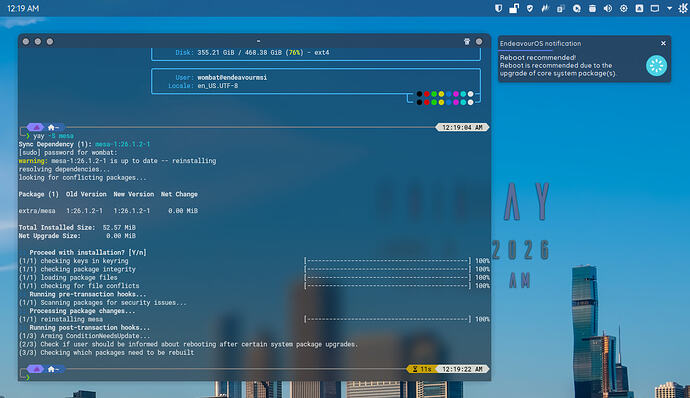Click the clipboard tray icon

[561, 8]
